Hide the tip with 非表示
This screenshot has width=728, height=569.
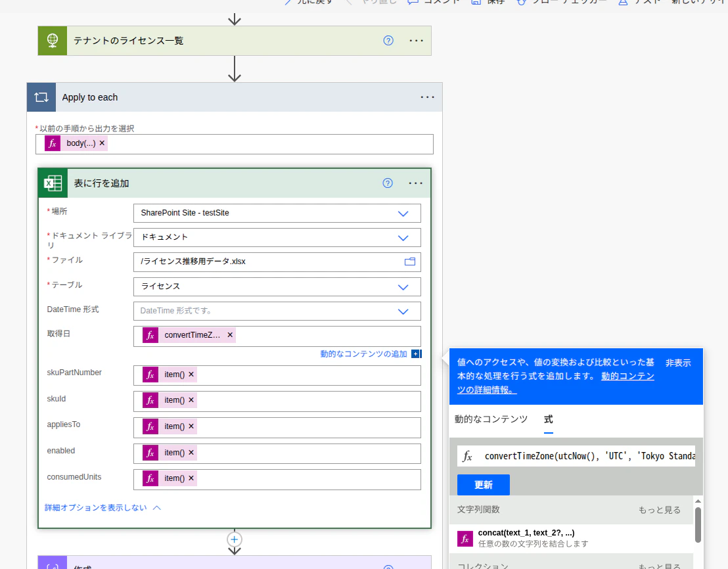pyautogui.click(x=678, y=363)
